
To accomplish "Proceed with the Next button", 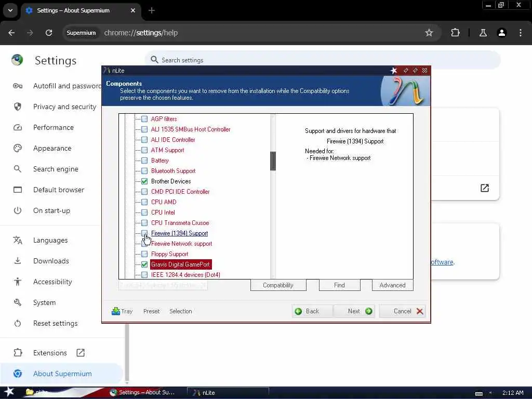I will pyautogui.click(x=354, y=311).
